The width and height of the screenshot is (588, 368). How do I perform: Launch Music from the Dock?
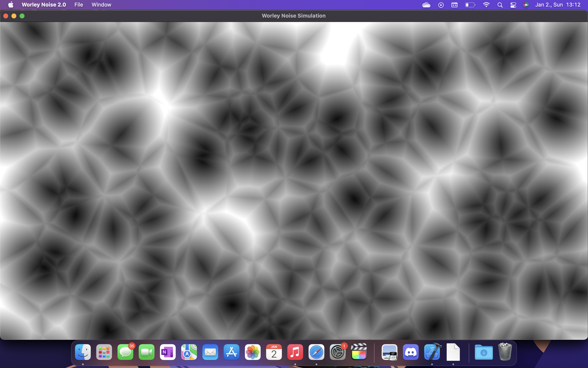click(295, 352)
